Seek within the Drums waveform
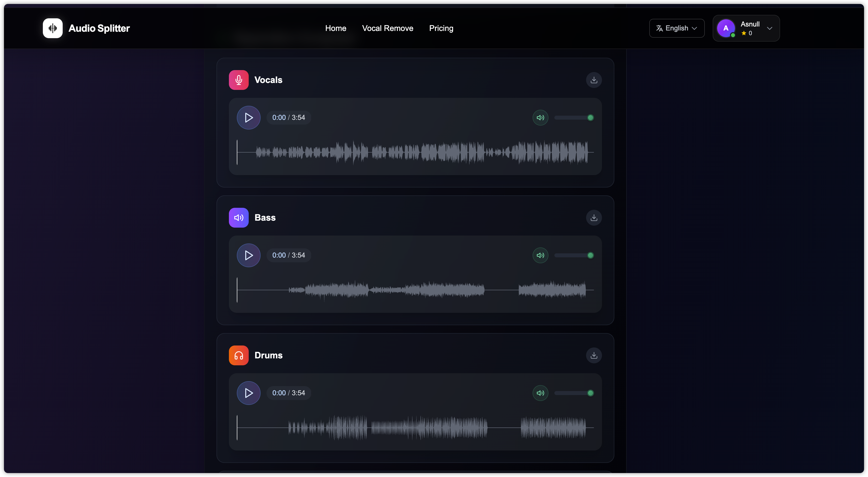The image size is (868, 477). 415,427
